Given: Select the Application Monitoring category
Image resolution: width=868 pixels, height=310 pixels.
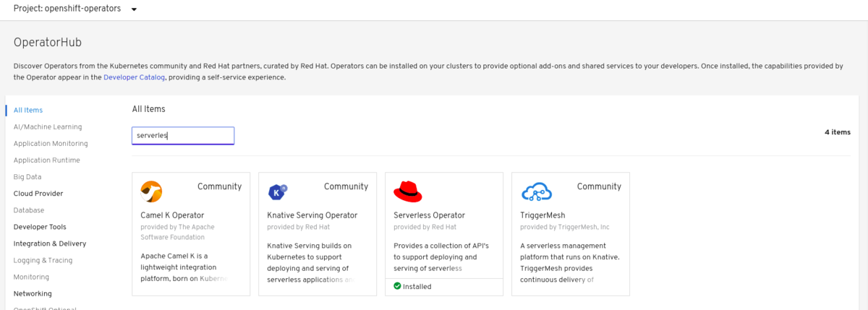Looking at the screenshot, I should pyautogui.click(x=51, y=143).
